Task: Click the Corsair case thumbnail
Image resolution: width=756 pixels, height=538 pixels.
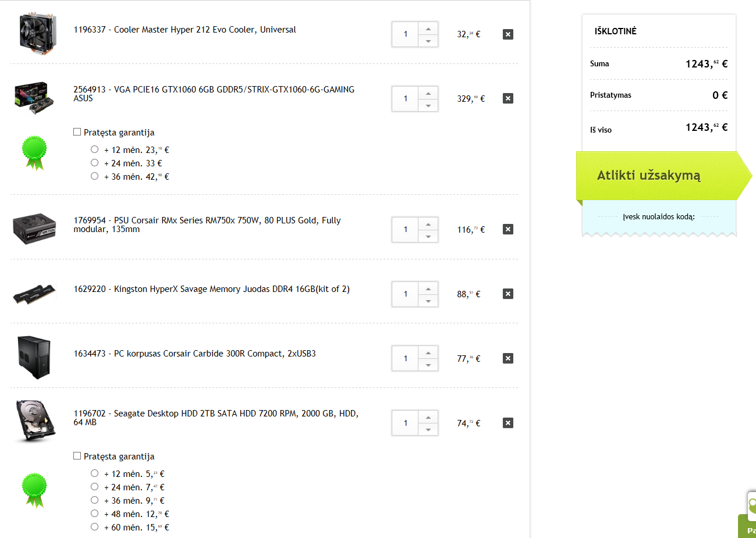Action: pos(34,358)
